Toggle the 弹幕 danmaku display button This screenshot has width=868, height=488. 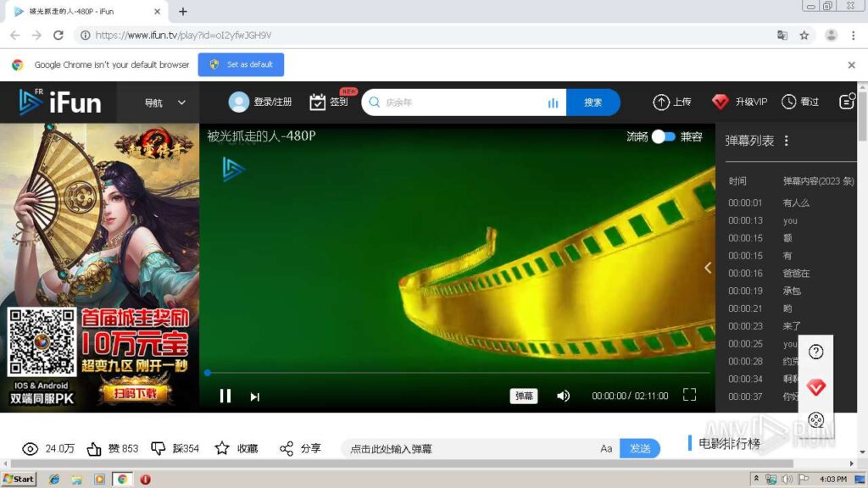point(523,396)
